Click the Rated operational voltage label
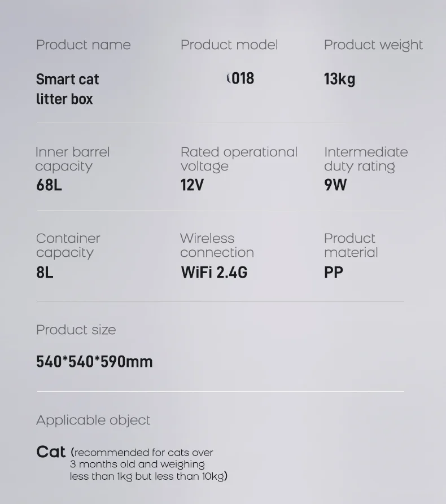This screenshot has height=504, width=446. [238, 159]
